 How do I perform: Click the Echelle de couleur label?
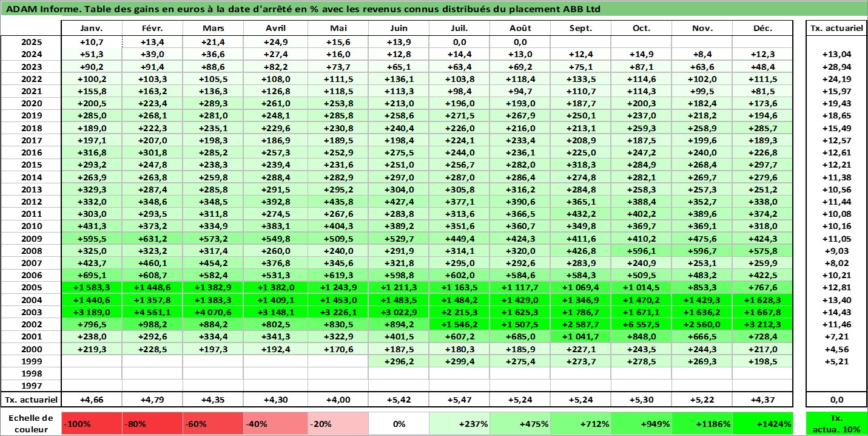click(31, 423)
